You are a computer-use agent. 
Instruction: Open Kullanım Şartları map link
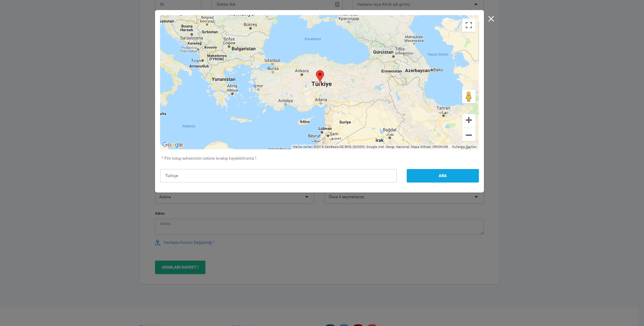click(x=464, y=147)
